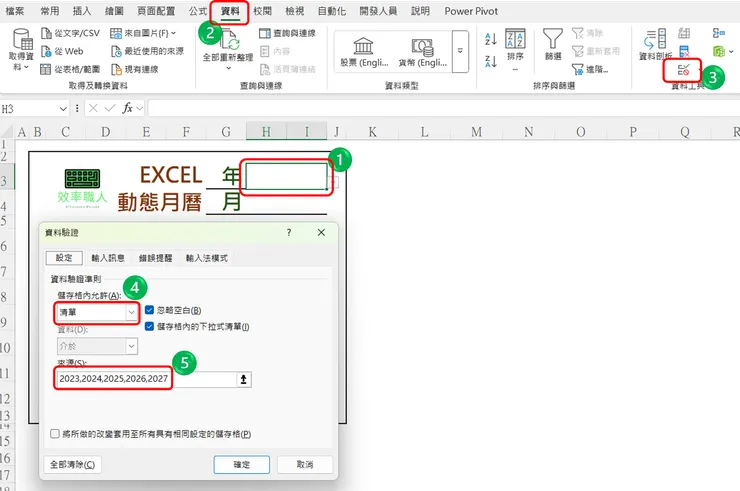Switch to the 公式 ribbon tab
The height and width of the screenshot is (491, 740).
pos(198,11)
